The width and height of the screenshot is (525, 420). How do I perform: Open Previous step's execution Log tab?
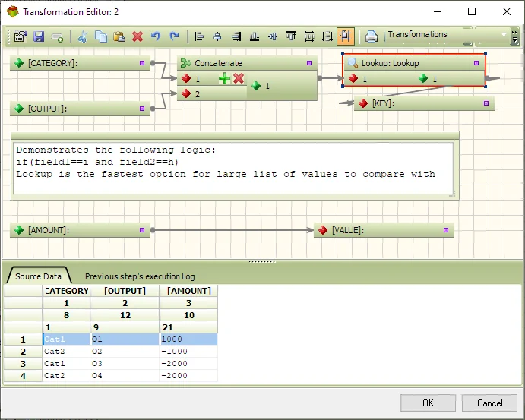click(x=140, y=276)
